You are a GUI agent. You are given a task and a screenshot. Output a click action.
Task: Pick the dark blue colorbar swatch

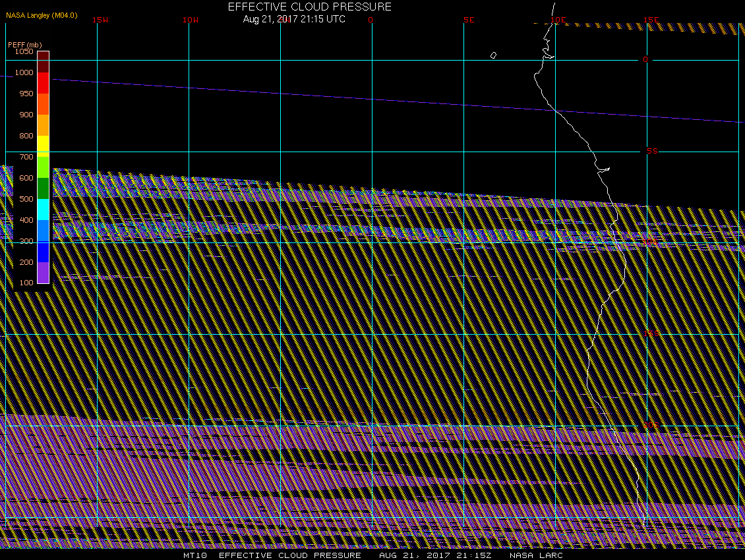pyautogui.click(x=44, y=252)
